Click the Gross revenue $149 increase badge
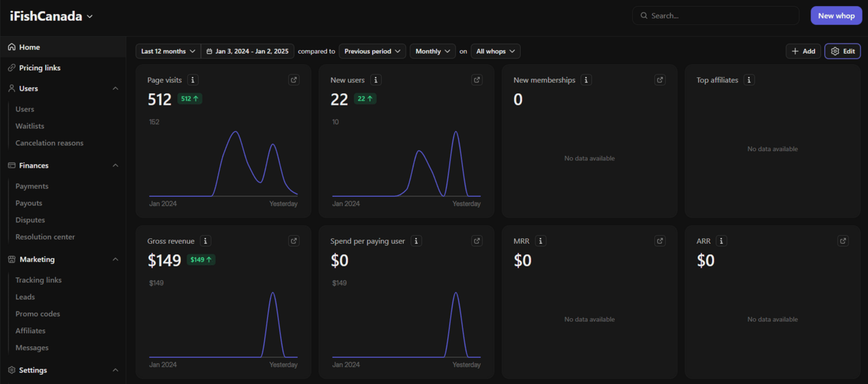This screenshot has height=384, width=868. click(201, 260)
